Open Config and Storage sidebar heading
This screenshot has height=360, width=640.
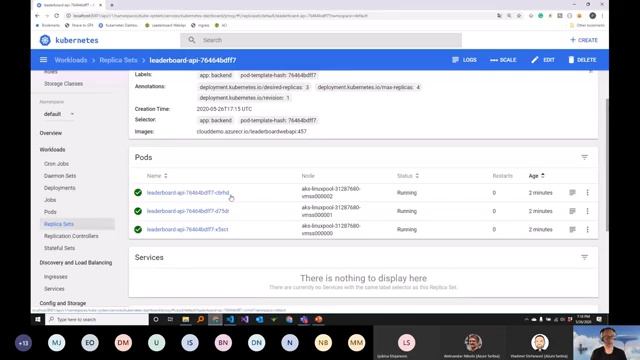(63, 303)
